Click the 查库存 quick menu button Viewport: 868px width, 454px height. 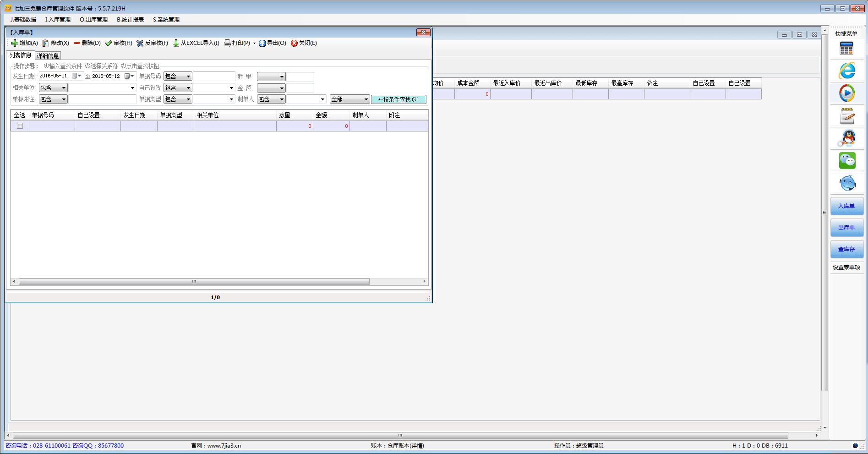pyautogui.click(x=846, y=249)
